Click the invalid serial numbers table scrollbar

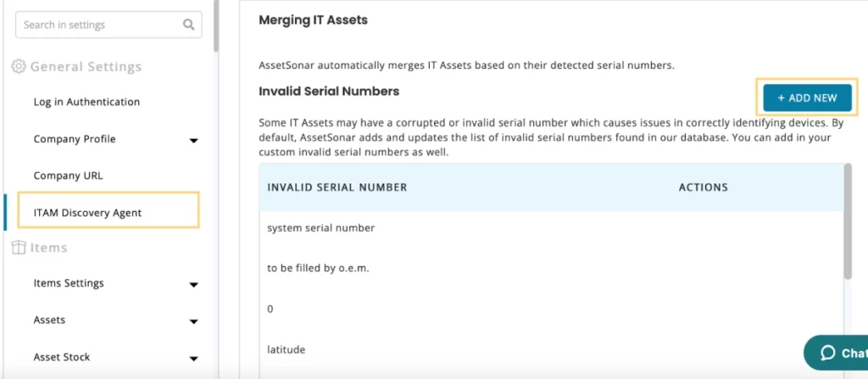[848, 220]
